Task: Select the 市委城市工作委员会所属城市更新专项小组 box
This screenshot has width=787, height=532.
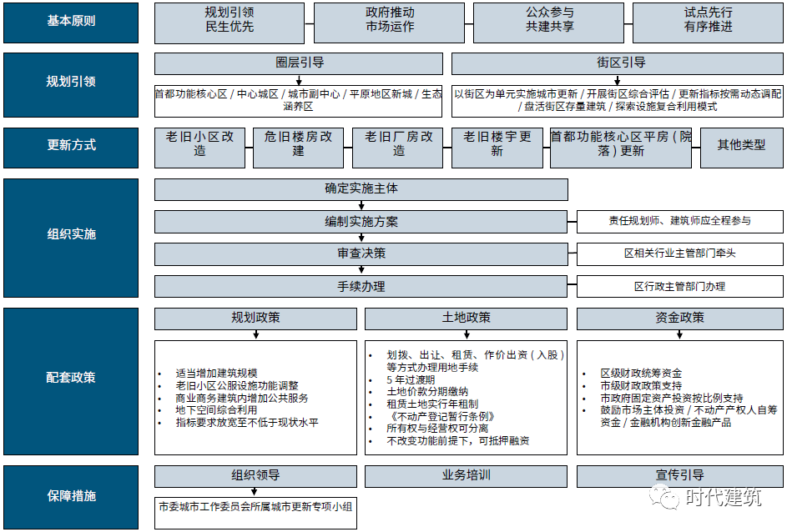Action: click(256, 513)
